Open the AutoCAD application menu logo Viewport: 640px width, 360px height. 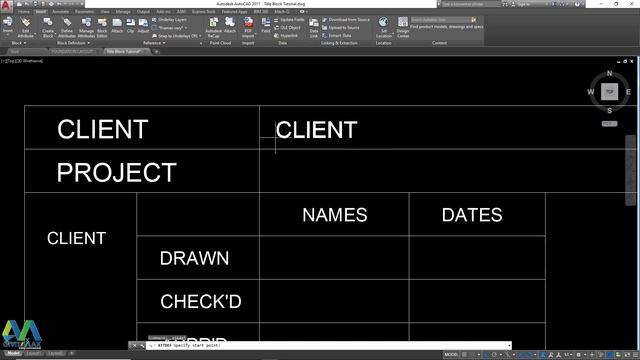click(6, 6)
